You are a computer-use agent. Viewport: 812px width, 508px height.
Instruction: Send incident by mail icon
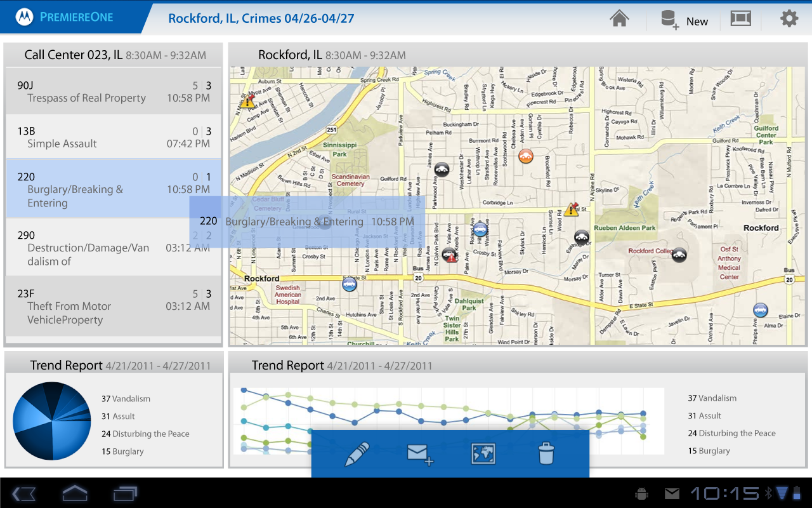420,455
